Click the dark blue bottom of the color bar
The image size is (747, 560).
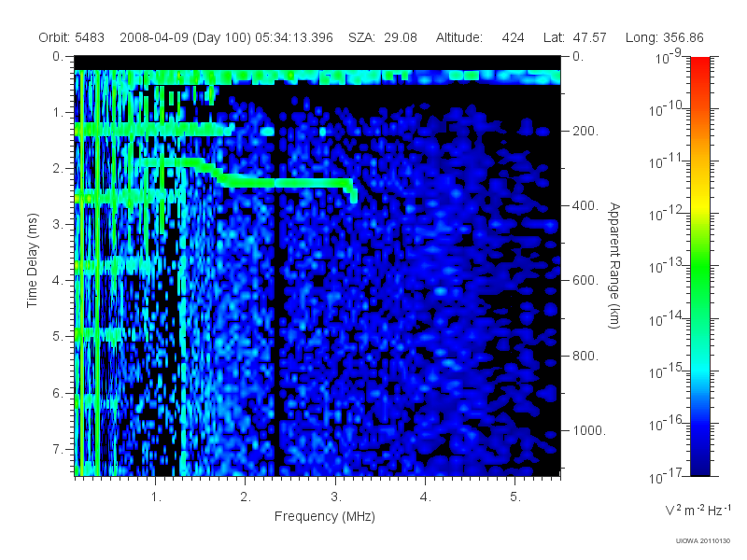coord(699,467)
